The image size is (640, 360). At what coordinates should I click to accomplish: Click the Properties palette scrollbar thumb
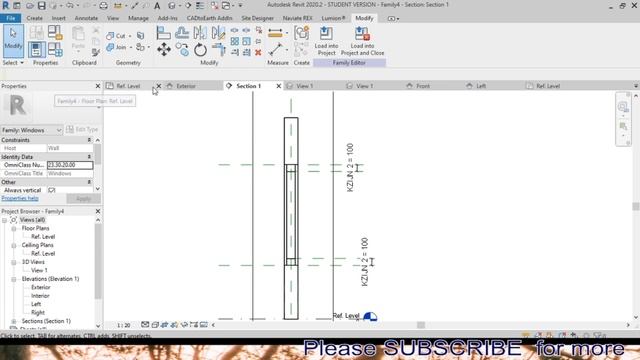pos(98,153)
